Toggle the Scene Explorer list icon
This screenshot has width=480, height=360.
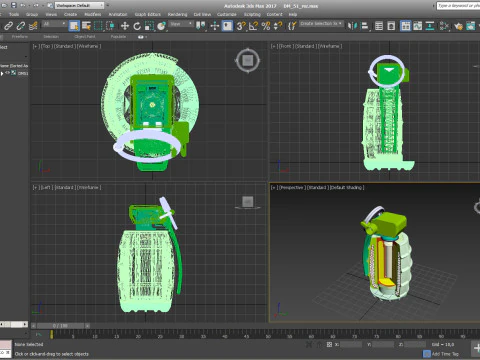click(379, 26)
